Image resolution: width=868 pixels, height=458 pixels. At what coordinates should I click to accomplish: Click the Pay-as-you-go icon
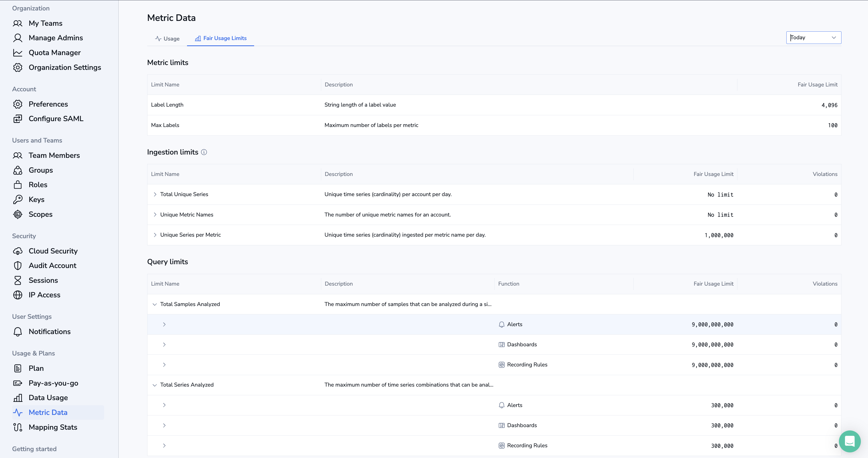18,383
